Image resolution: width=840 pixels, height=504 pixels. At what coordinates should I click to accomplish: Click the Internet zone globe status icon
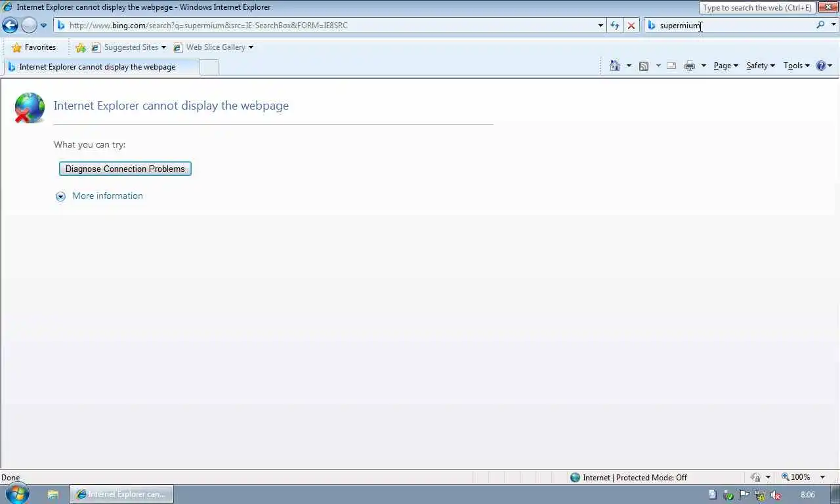576,478
